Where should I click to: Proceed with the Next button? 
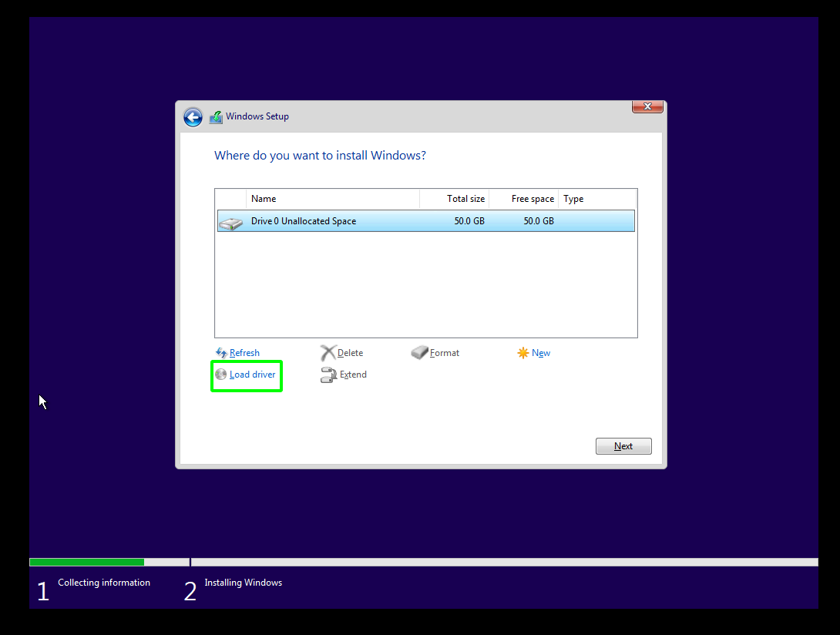623,446
